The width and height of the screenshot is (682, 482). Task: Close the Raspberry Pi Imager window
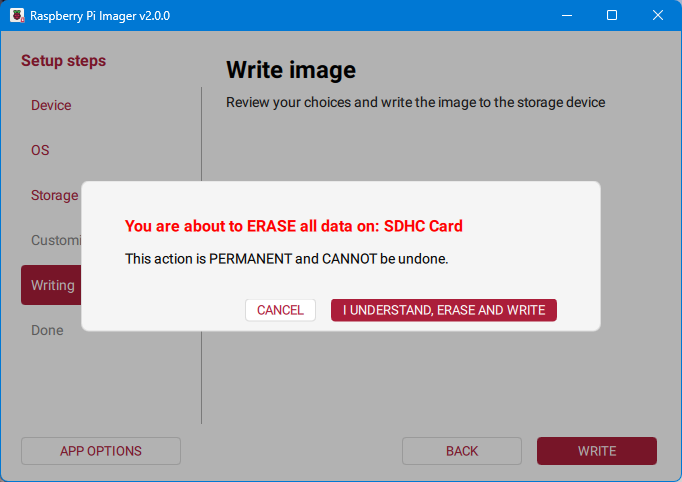click(658, 15)
